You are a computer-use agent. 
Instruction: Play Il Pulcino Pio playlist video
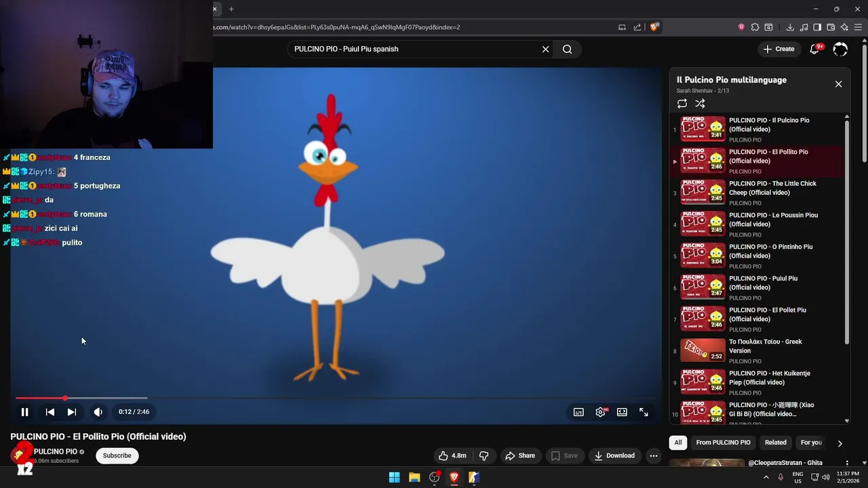tap(756, 129)
